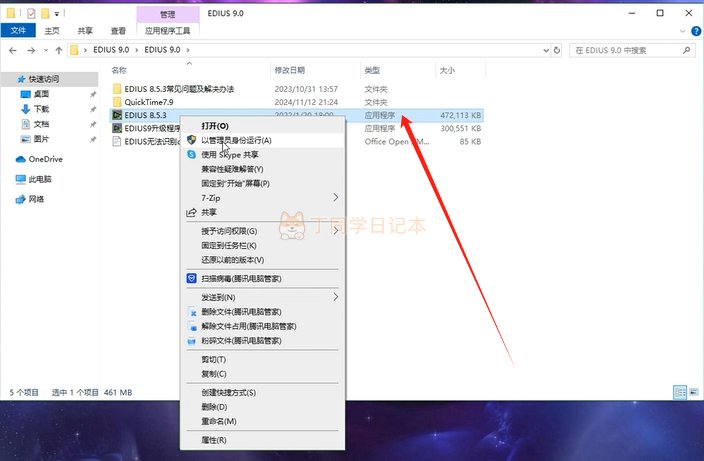Open the 文件 tab
This screenshot has width=704, height=461.
click(18, 30)
